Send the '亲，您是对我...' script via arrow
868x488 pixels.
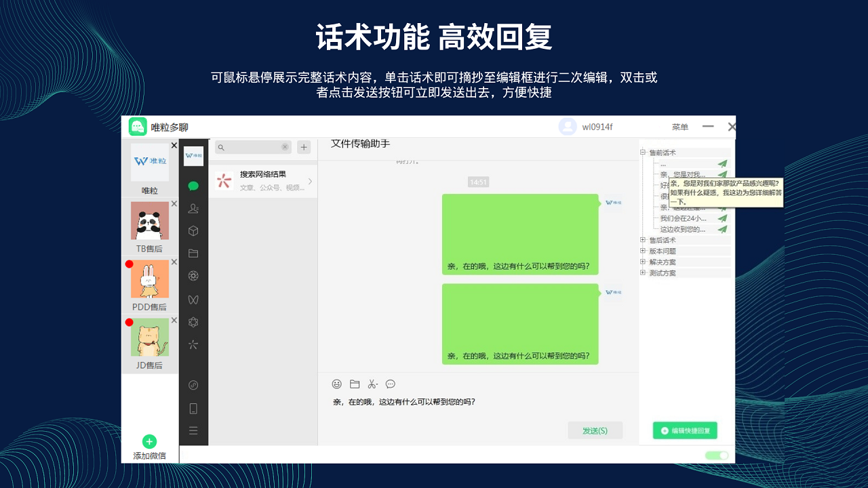pos(723,174)
